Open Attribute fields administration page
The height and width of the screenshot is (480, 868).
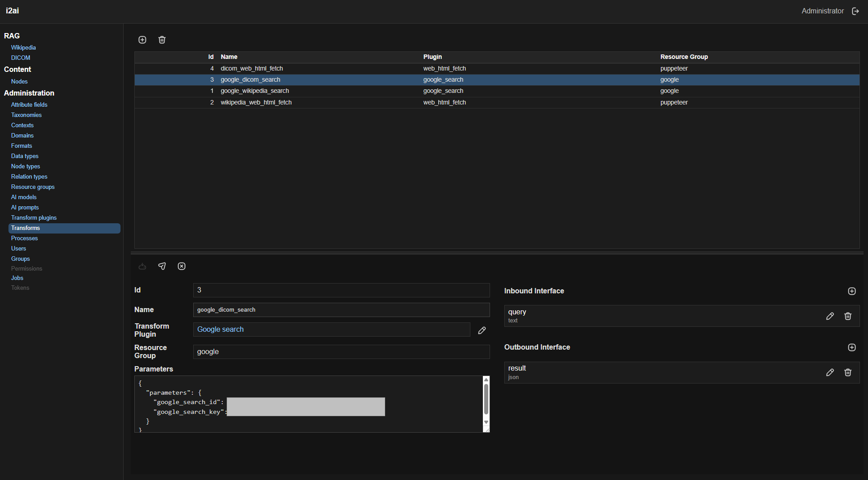(x=29, y=104)
